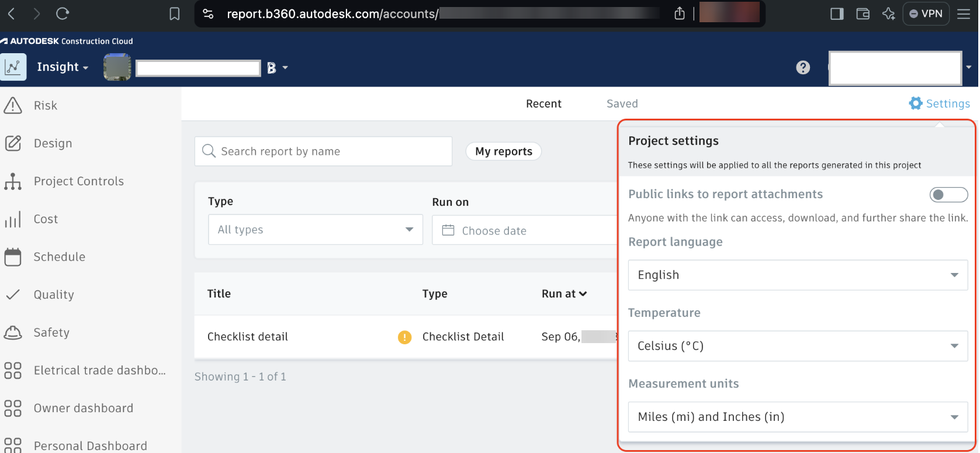Click the project thumbnail image in header

click(117, 67)
